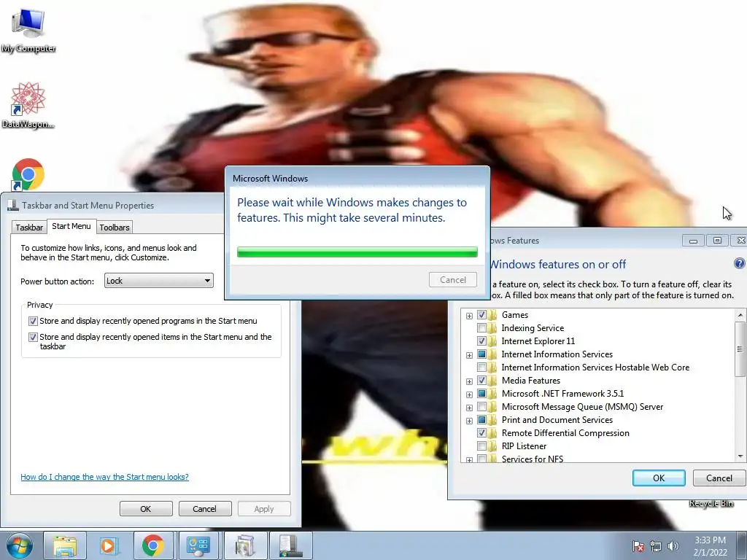Expand the Services for NFS node
Viewport: 747px width, 560px height.
[x=469, y=460]
